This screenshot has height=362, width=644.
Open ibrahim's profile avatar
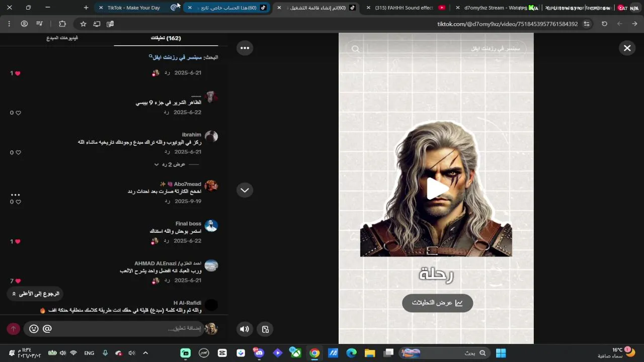[211, 136]
